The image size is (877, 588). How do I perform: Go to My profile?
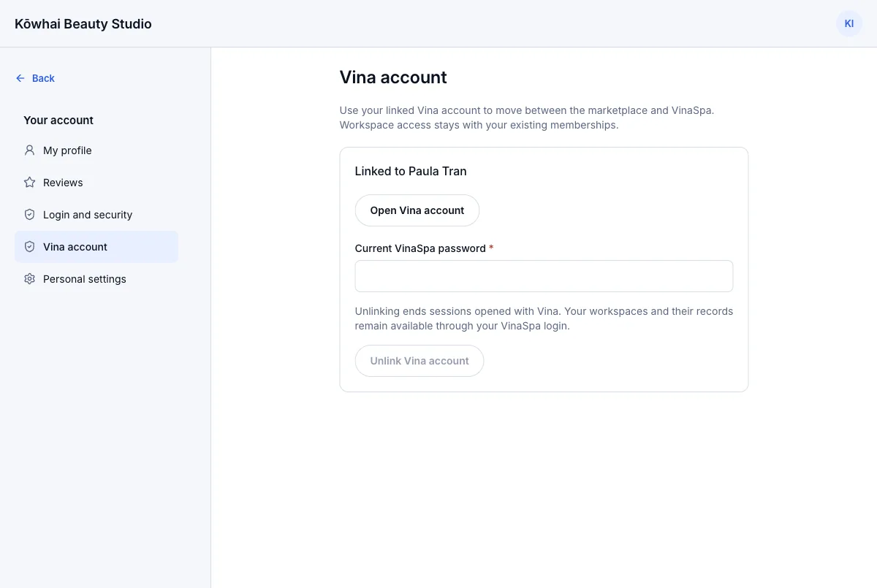[96, 150]
